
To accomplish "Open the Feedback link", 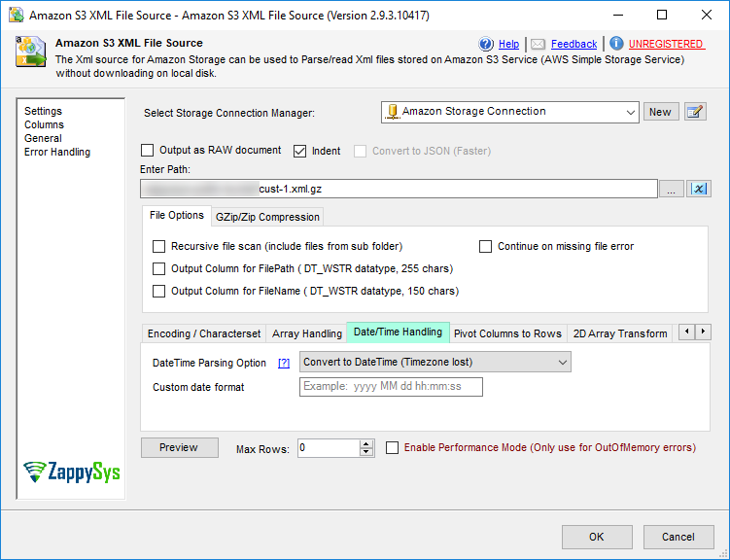I will (x=574, y=44).
